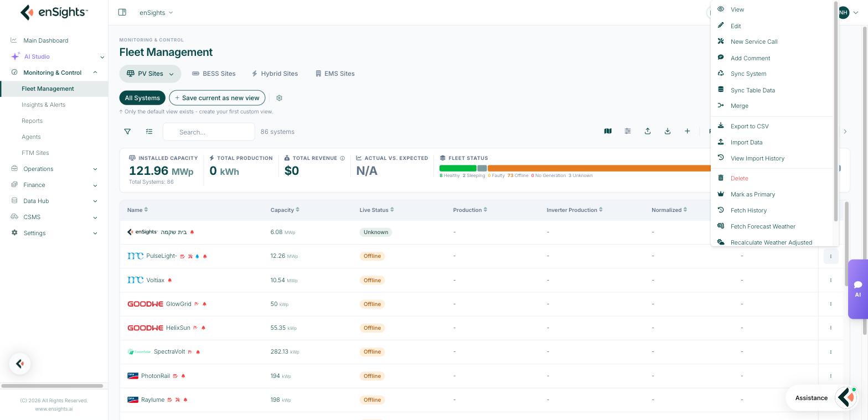Open row actions for PhotonRail
868x420 pixels.
pos(831,376)
